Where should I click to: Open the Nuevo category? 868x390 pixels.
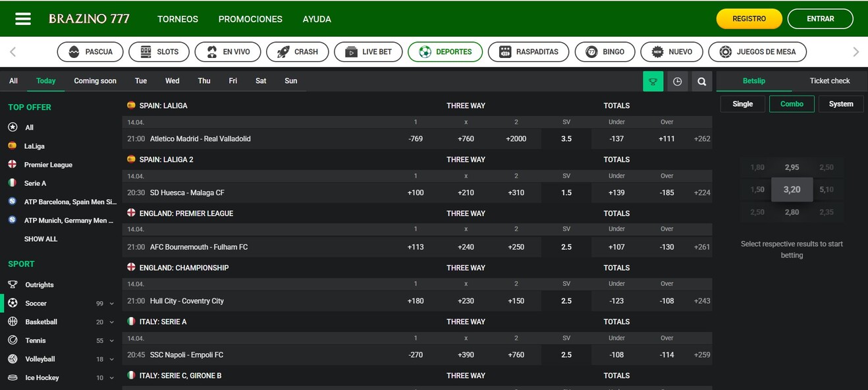click(x=672, y=51)
